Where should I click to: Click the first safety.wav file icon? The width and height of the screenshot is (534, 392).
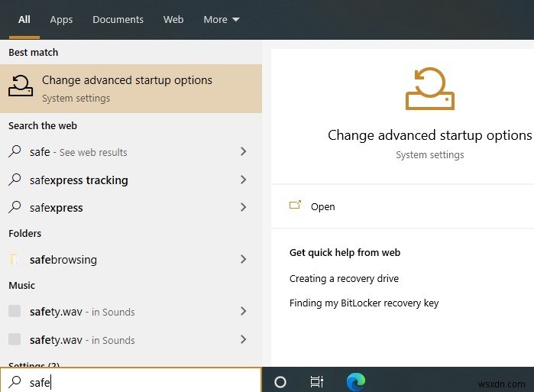15,311
